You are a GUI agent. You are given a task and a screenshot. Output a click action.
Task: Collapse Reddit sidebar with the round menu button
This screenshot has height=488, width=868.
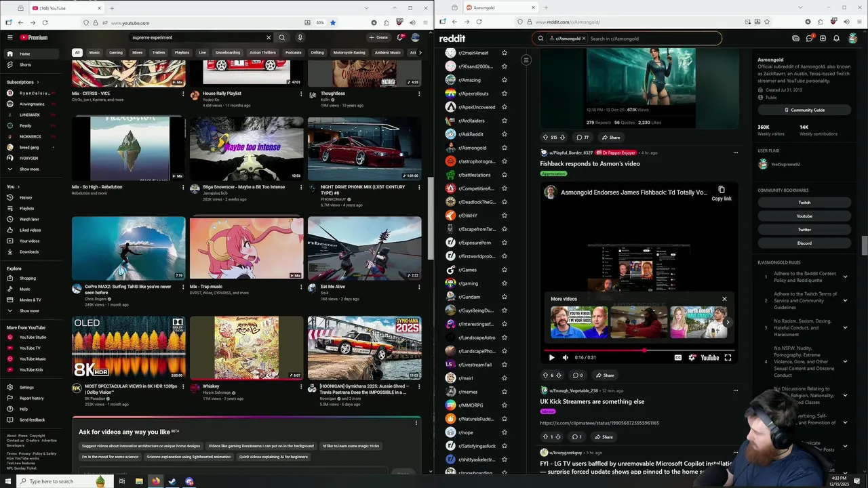(x=526, y=60)
